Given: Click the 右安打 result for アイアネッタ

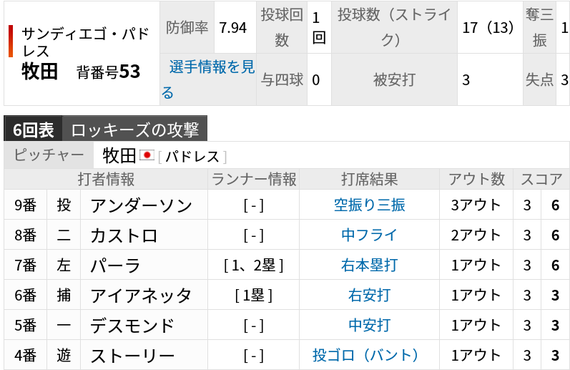Looking at the screenshot, I should point(369,295).
